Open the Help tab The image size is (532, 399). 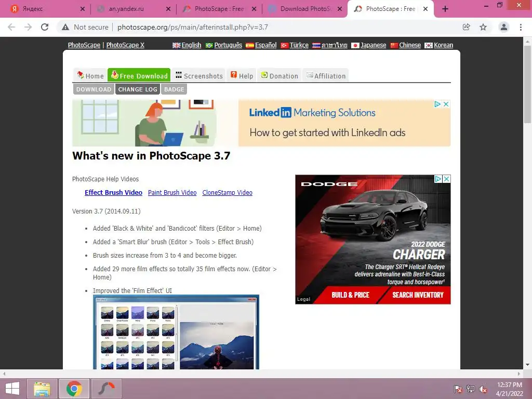click(x=242, y=75)
